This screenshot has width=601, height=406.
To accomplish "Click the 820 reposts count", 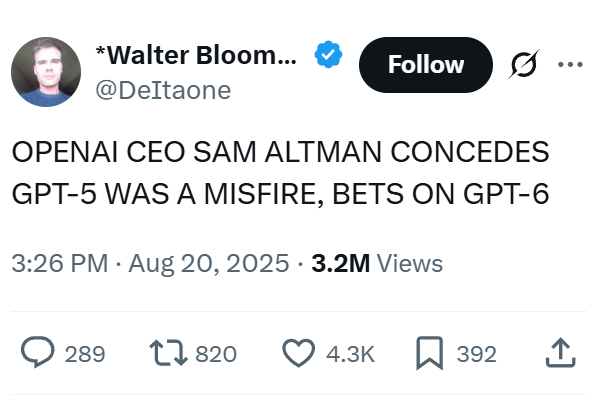I will tap(216, 353).
